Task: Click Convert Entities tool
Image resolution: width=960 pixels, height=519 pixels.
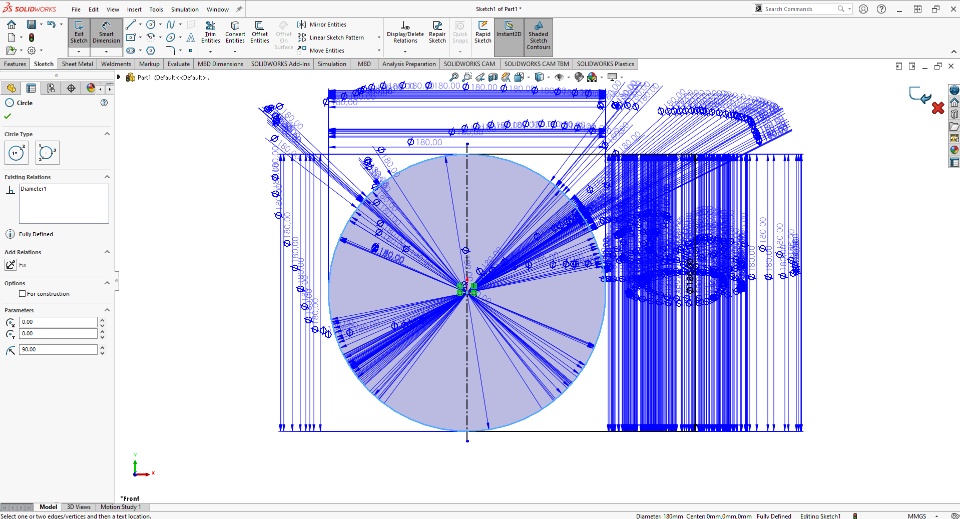Action: click(x=235, y=32)
